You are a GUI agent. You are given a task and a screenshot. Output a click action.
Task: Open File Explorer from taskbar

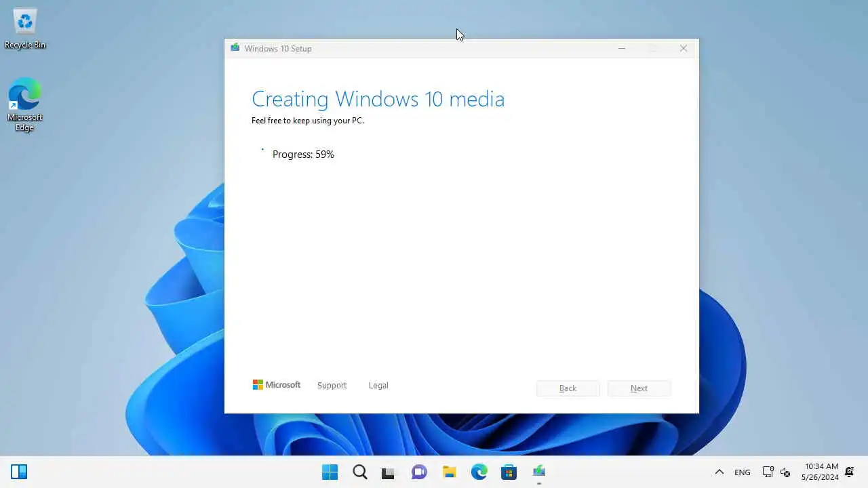[x=449, y=472]
